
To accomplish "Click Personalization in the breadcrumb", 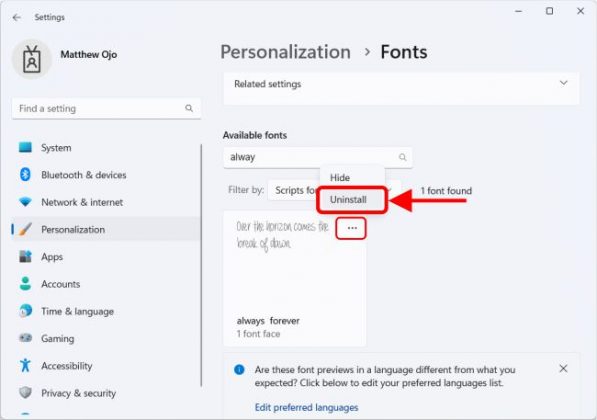I will (x=286, y=52).
